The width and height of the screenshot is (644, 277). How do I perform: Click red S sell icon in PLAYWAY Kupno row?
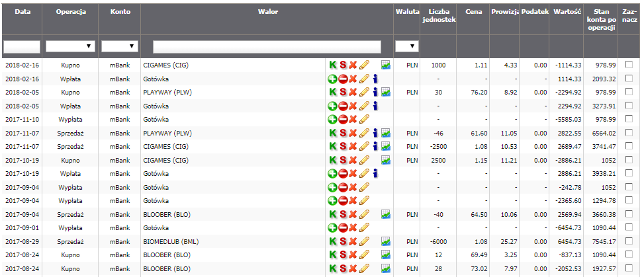(343, 92)
